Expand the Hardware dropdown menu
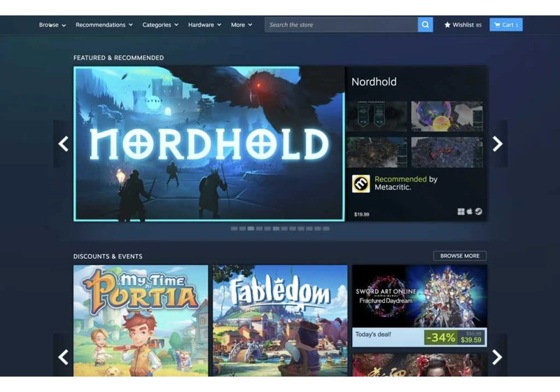Viewport: 560px width, 392px height. (204, 24)
